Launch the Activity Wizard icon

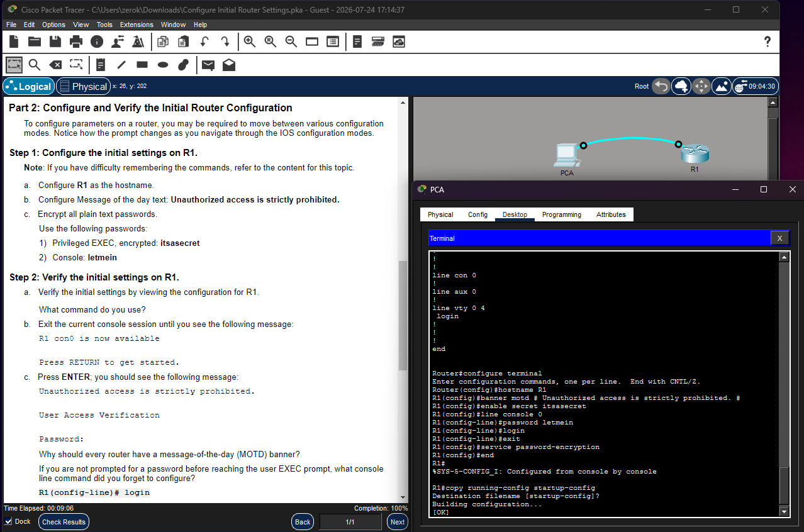[x=138, y=42]
